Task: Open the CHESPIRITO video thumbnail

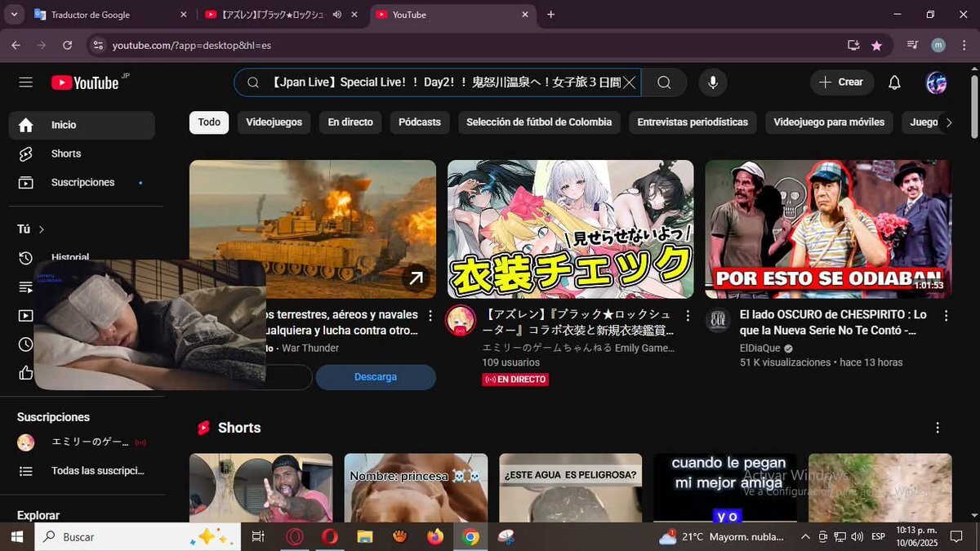Action: tap(828, 229)
